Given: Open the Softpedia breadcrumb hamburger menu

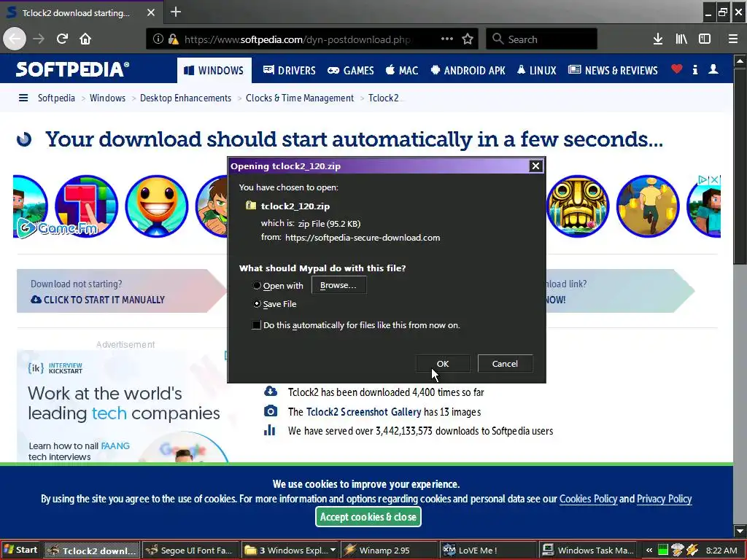Looking at the screenshot, I should 23,98.
